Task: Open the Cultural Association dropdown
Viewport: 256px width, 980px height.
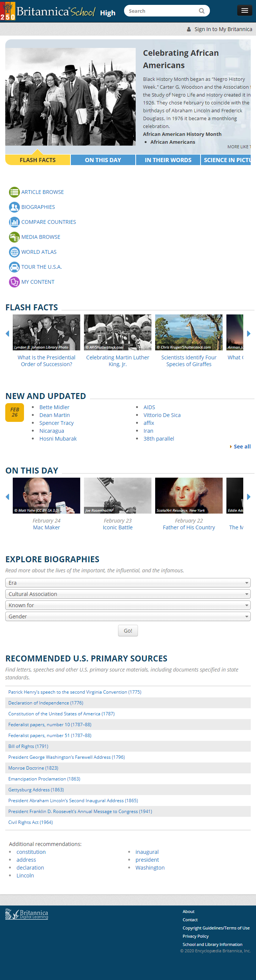Action: [128, 594]
